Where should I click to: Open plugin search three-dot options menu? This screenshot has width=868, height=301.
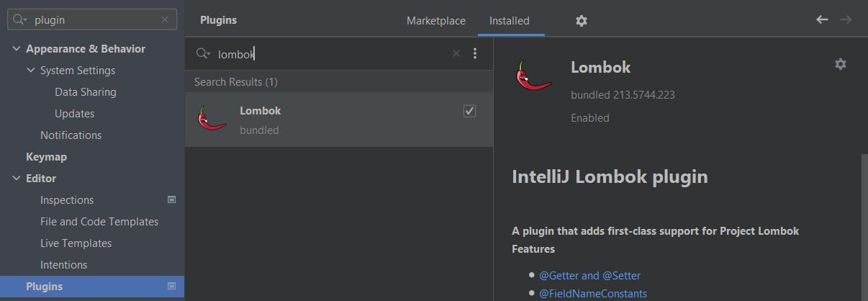coord(475,53)
